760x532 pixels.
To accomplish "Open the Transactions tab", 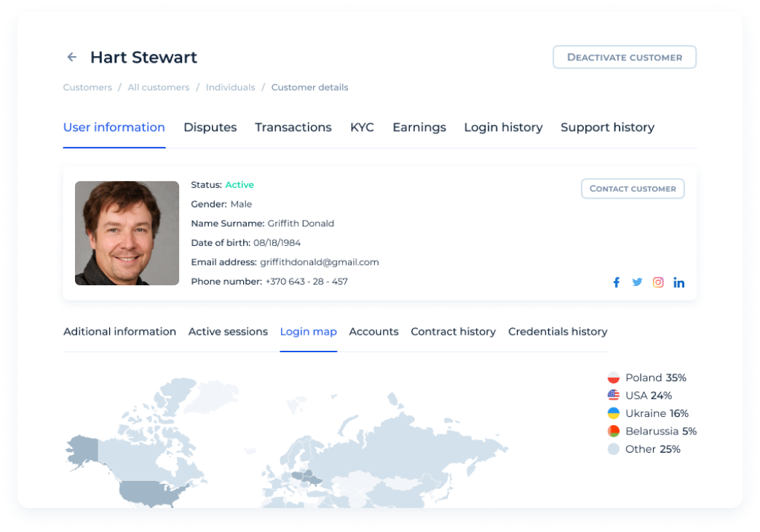I will point(293,127).
